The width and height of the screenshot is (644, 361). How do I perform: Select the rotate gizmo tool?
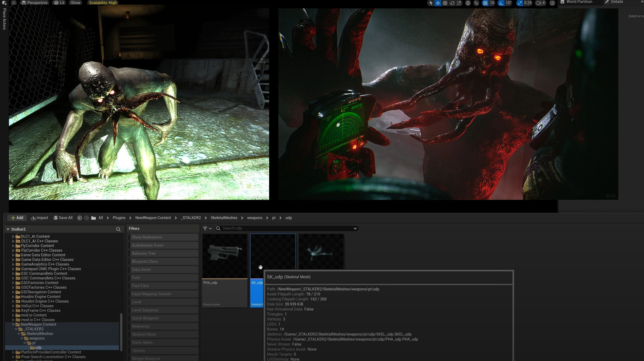pos(452,3)
